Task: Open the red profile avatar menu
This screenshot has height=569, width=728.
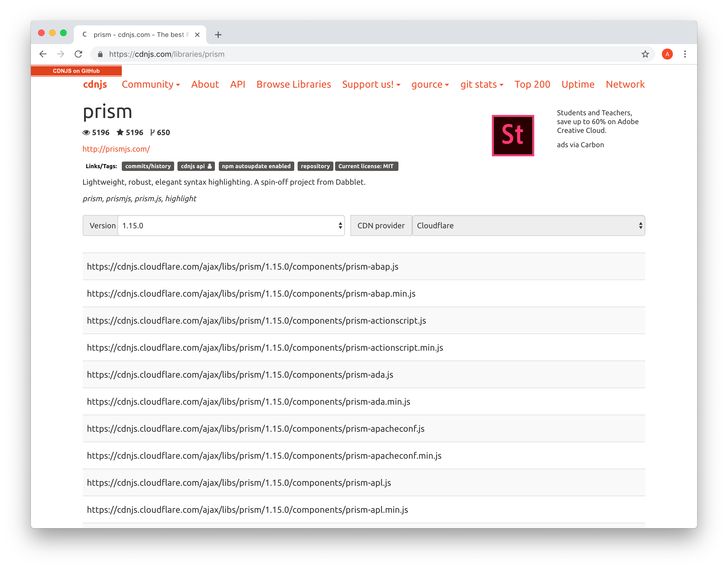Action: [667, 54]
